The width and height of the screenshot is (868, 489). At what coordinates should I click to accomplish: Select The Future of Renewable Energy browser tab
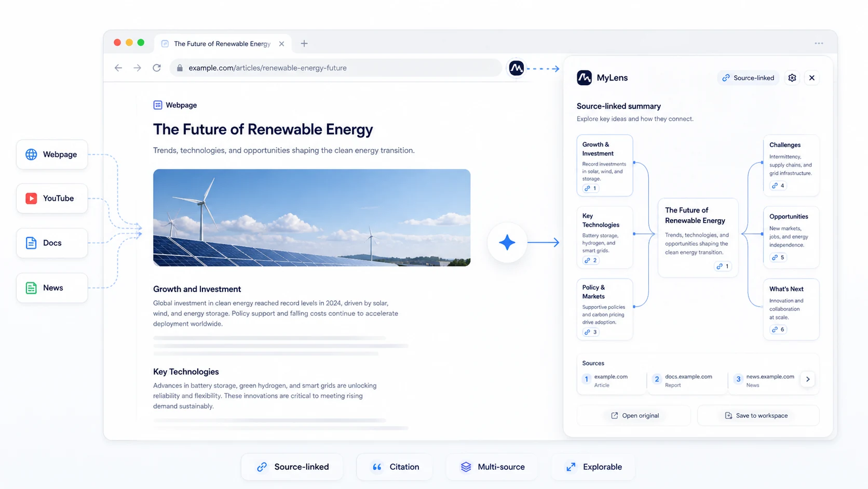click(223, 44)
